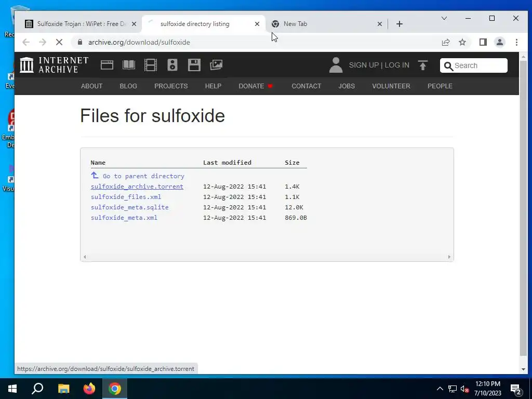Open sulfoxide_files.xml link
This screenshot has height=399, width=532.
pyautogui.click(x=126, y=197)
